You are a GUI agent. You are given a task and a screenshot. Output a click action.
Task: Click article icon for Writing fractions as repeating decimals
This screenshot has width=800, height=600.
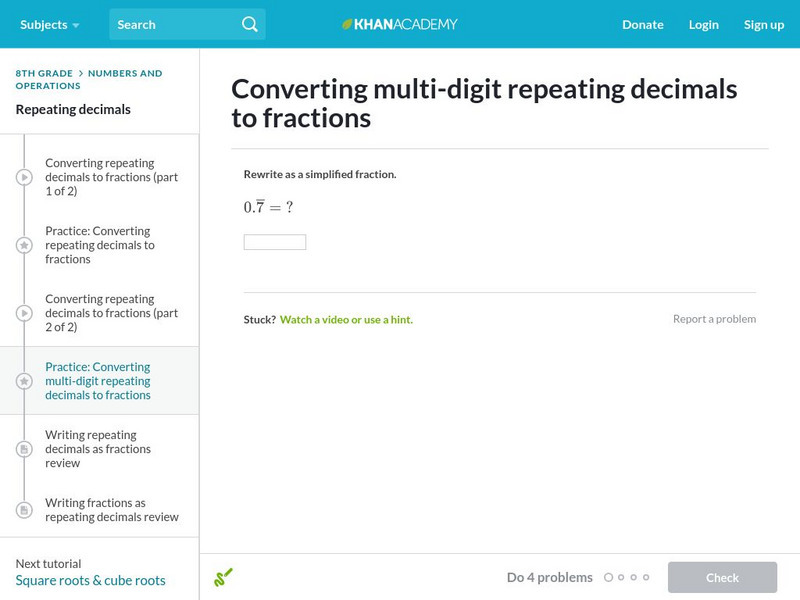click(24, 510)
